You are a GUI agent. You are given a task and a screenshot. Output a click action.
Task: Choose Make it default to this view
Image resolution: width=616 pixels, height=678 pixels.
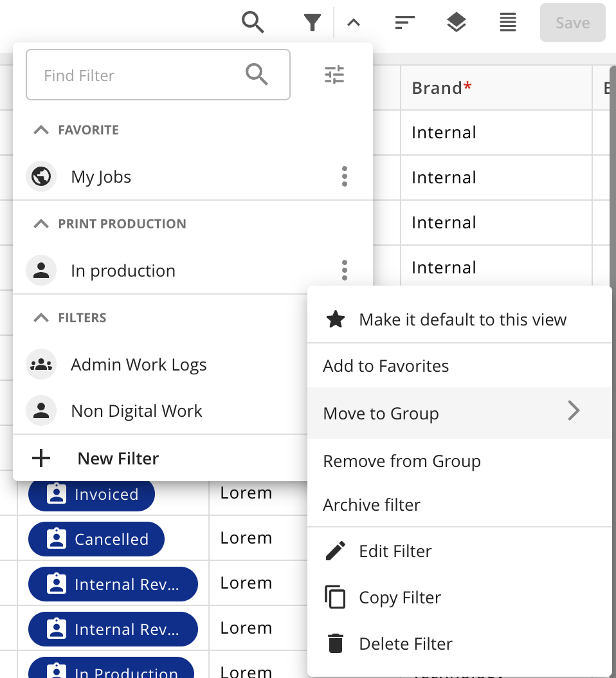coord(460,320)
